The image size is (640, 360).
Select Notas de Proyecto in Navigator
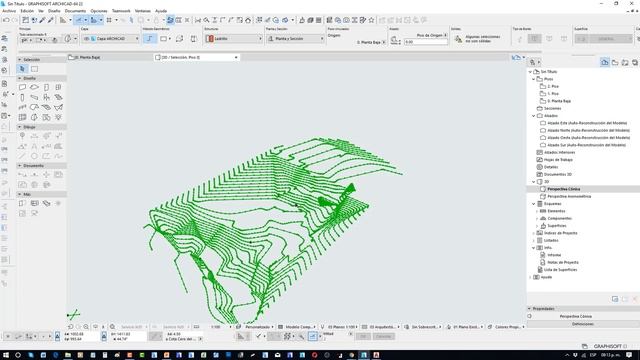563,262
